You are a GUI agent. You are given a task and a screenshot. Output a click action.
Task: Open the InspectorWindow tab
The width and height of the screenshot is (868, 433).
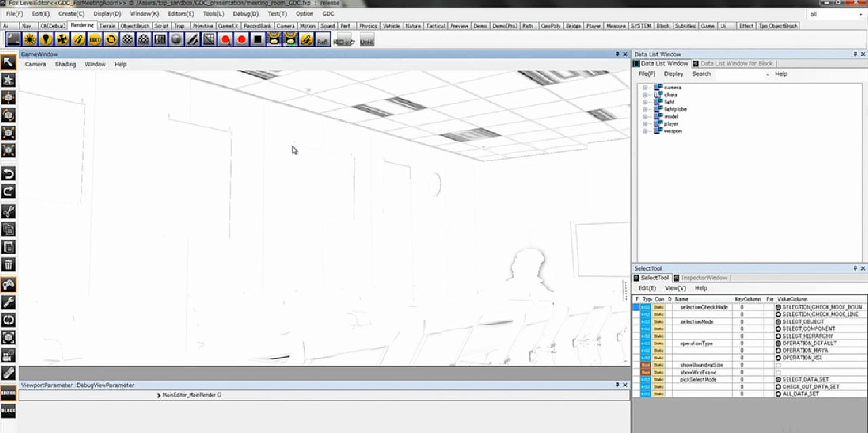pos(704,278)
